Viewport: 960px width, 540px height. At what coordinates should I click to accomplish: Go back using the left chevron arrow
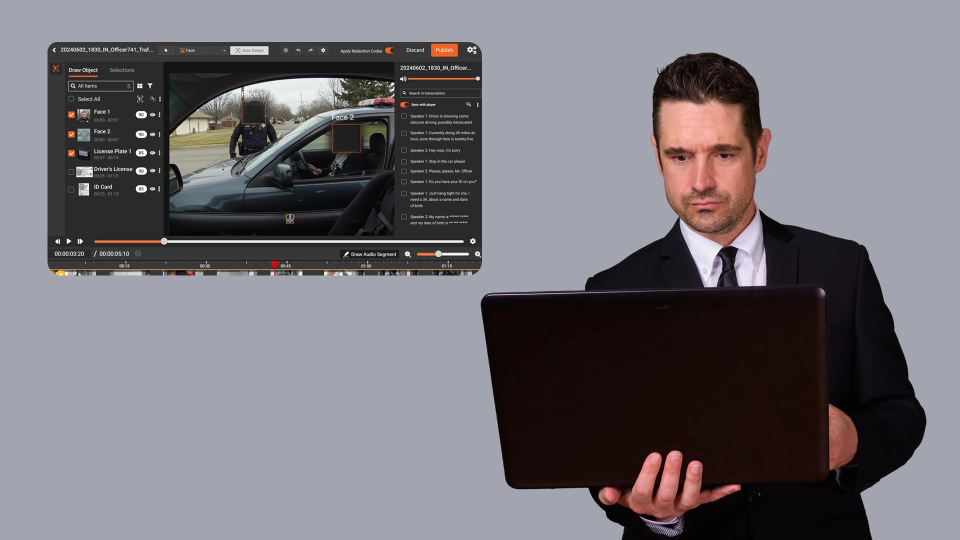(x=54, y=50)
